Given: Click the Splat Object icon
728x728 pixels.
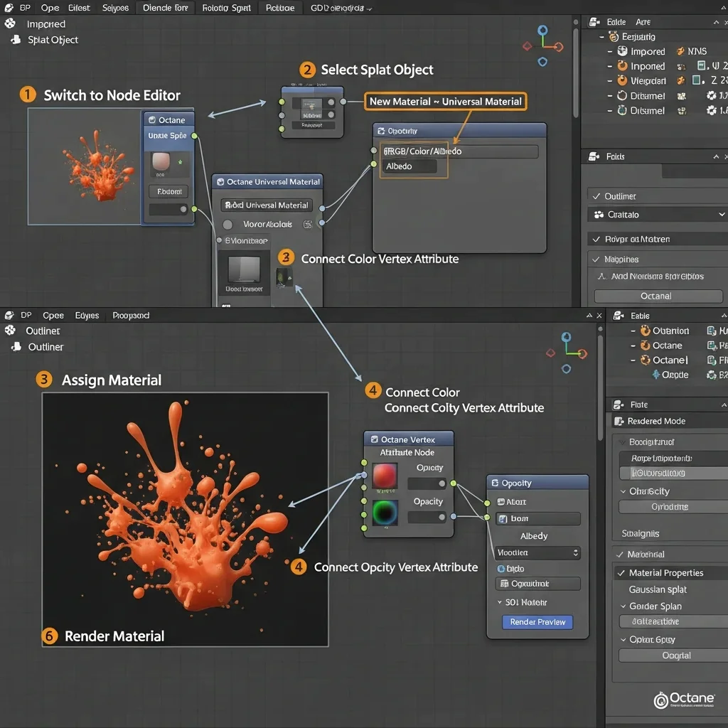Looking at the screenshot, I should [x=16, y=40].
